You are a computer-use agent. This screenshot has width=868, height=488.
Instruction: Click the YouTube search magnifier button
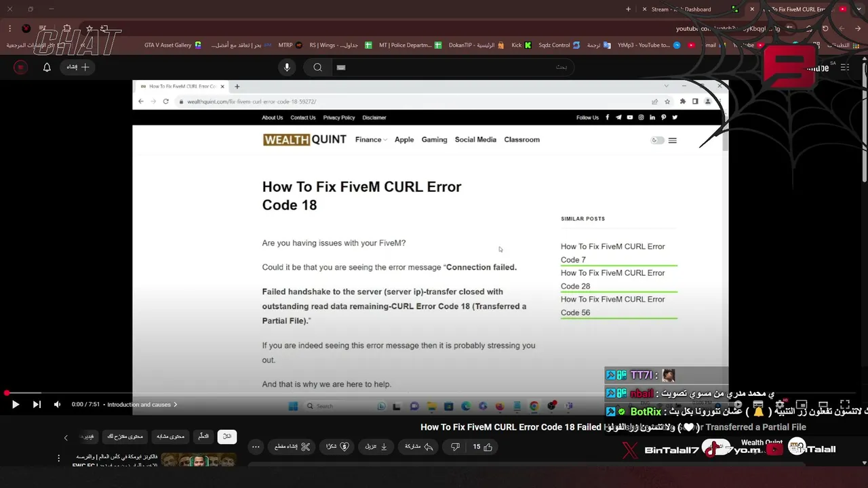(317, 67)
